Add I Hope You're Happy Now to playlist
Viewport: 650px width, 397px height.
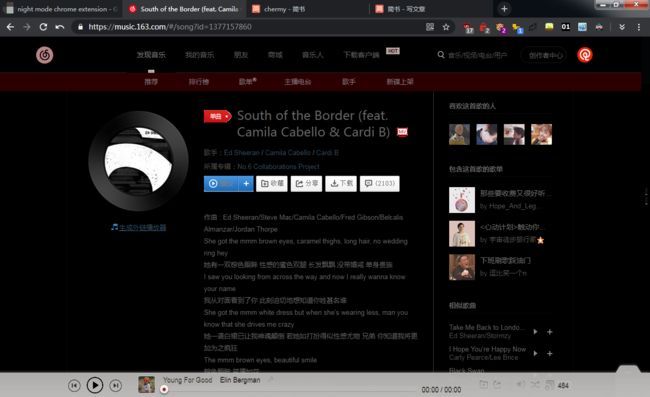pos(549,353)
